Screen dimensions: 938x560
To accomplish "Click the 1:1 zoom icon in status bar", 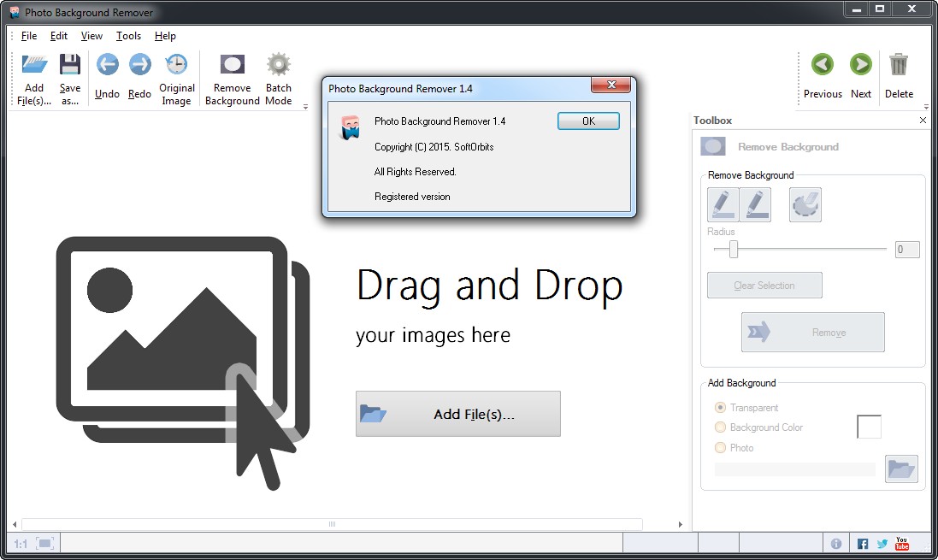I will (x=21, y=543).
